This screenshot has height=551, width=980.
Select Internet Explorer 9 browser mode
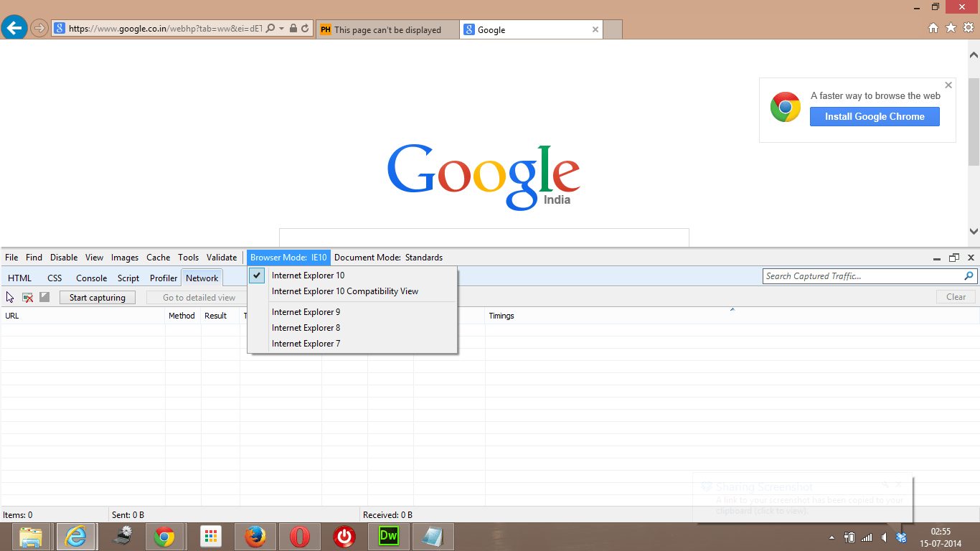coord(306,311)
